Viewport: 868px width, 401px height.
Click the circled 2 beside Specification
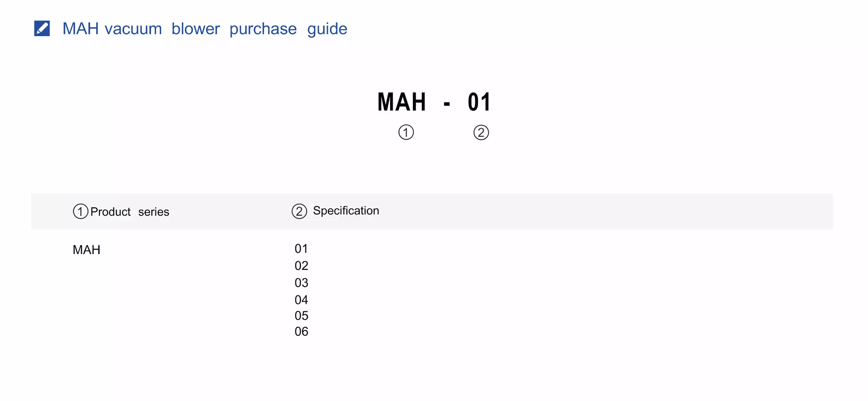pyautogui.click(x=299, y=211)
